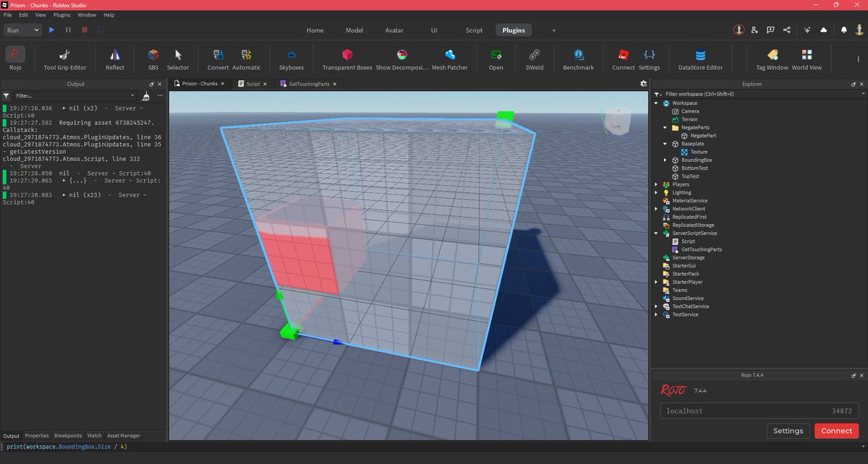This screenshot has height=464, width=868.
Task: Expand the Lighting service
Action: point(656,192)
